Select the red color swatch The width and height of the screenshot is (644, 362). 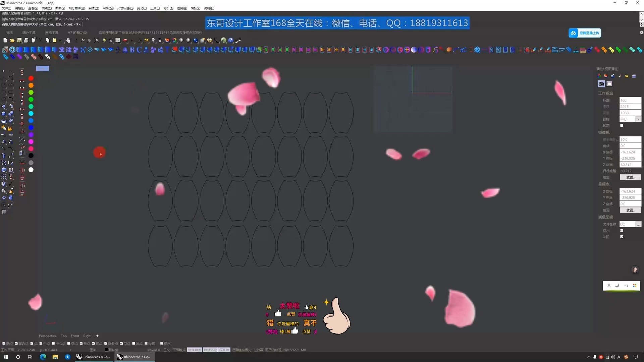[31, 78]
